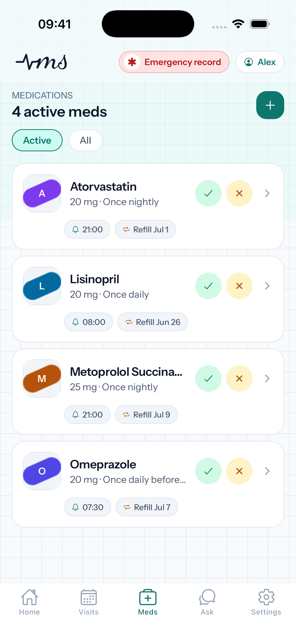Viewport: 296px width, 644px height.
Task: Expand Metoprolol Succinate details chevron
Action: click(267, 378)
